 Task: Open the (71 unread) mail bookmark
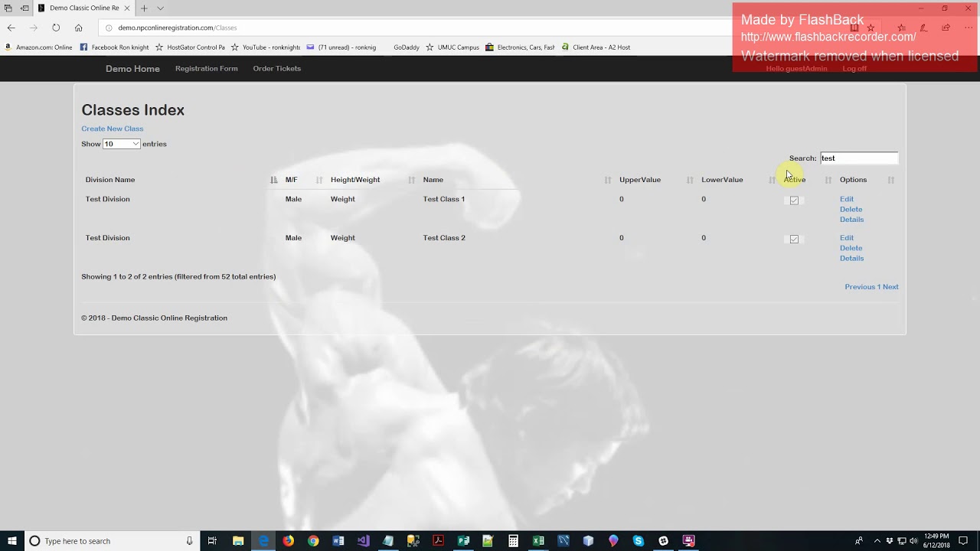(x=341, y=47)
